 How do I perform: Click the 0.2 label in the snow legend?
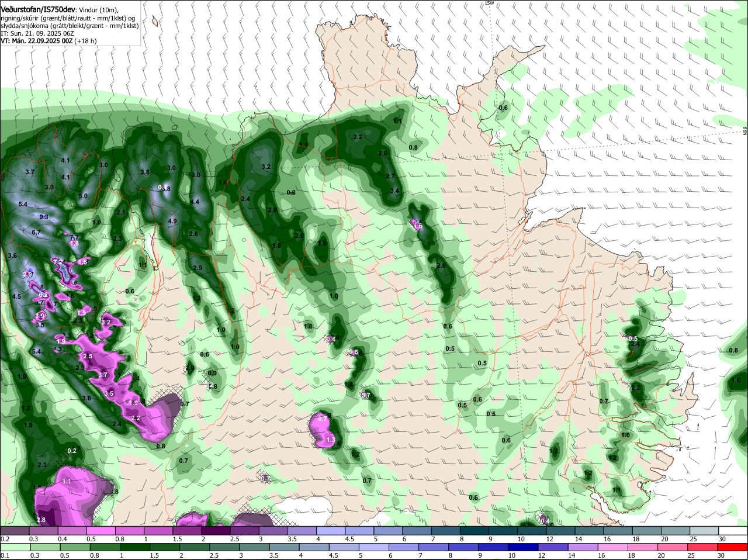(x=5, y=539)
